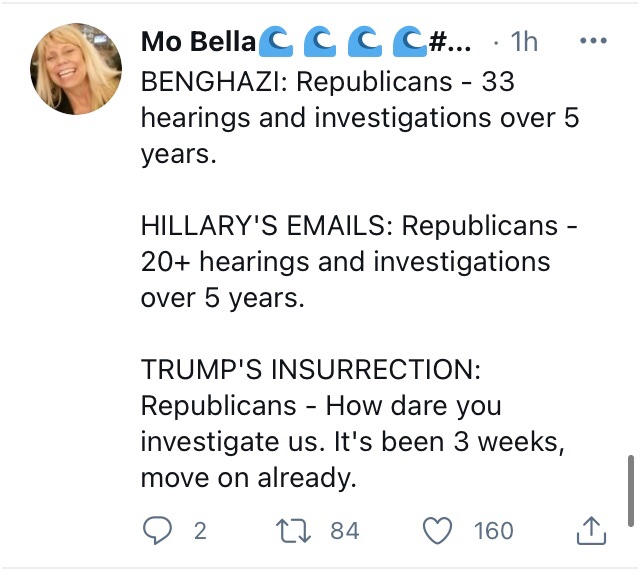
Task: Click the BENGHAZI paragraph of the tweet
Action: pos(360,118)
